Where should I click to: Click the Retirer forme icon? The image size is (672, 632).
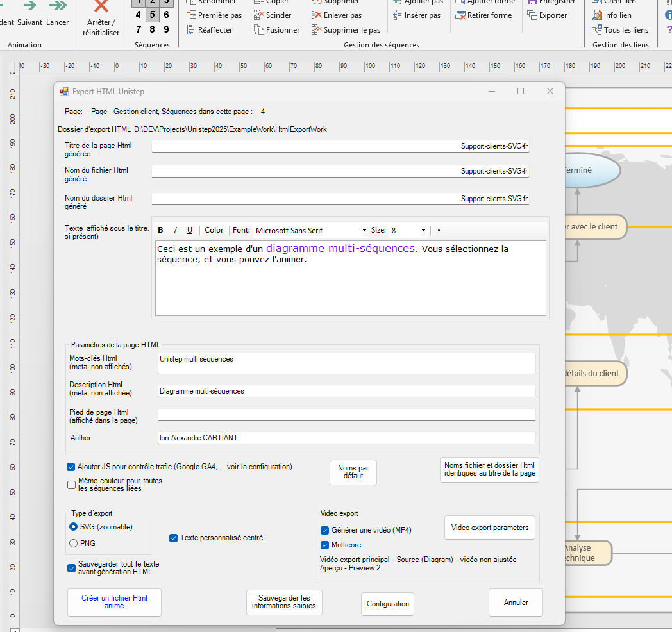tap(460, 15)
